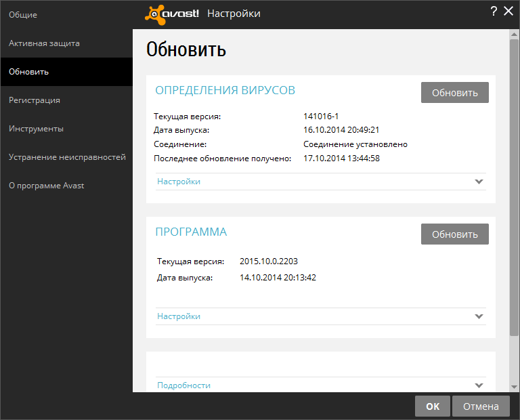
Task: Click program release date 14.10.2014 20:13:42
Action: [278, 278]
